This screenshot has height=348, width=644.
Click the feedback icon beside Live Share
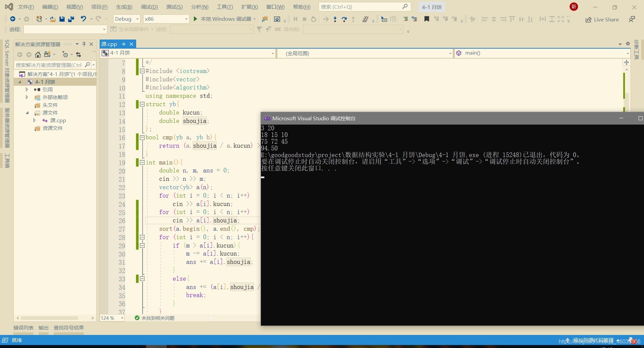point(632,19)
